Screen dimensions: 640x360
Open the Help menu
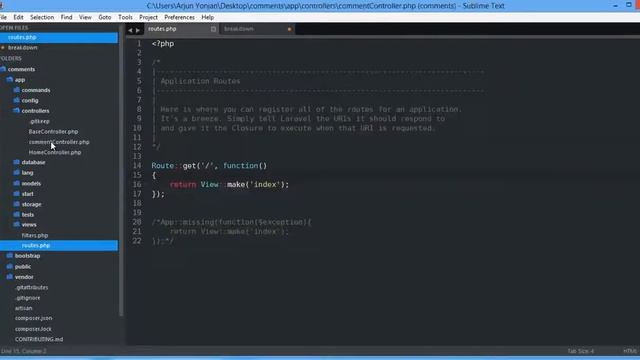click(x=207, y=17)
